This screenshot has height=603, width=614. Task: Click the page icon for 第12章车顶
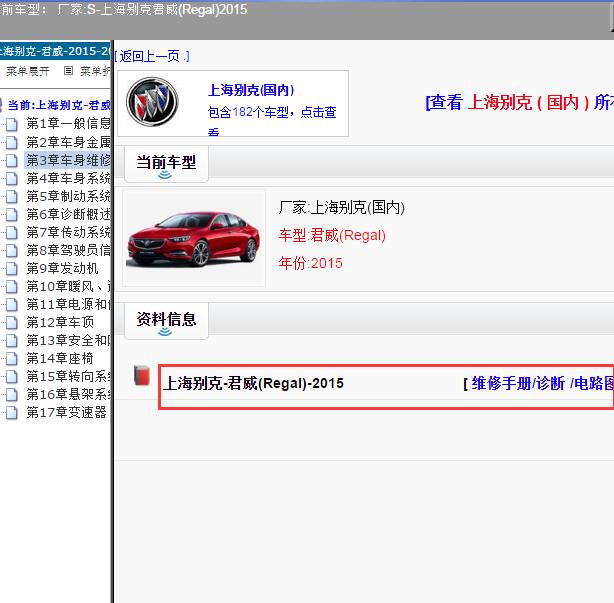point(12,323)
